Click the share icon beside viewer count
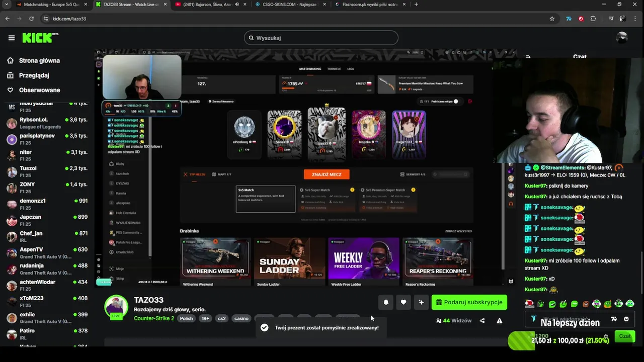Screen dimensions: 644x362 (x=482, y=321)
